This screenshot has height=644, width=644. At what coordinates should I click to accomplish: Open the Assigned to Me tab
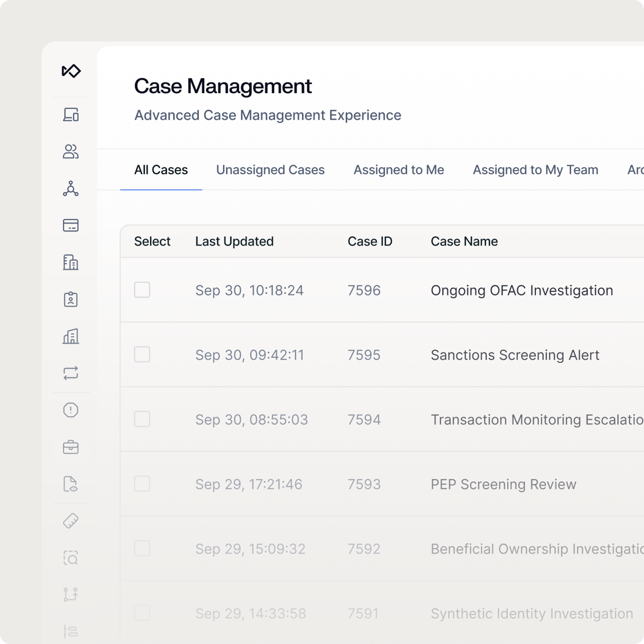click(x=399, y=170)
